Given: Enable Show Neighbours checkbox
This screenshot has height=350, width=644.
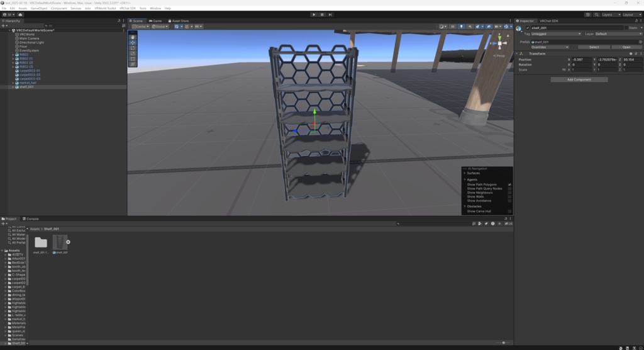Looking at the screenshot, I should coord(509,193).
